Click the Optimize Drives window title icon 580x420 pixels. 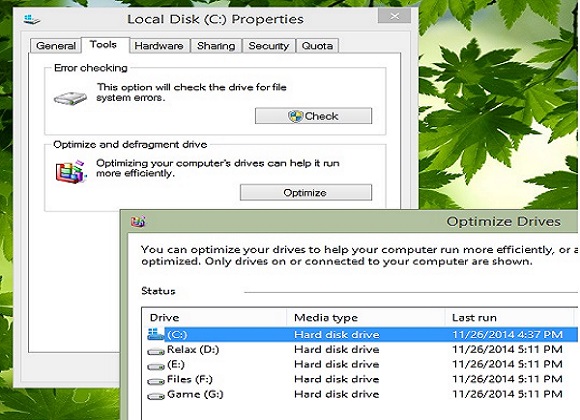[138, 221]
